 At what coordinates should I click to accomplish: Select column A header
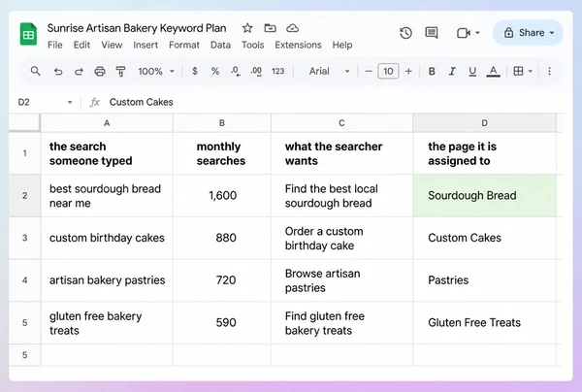[107, 123]
